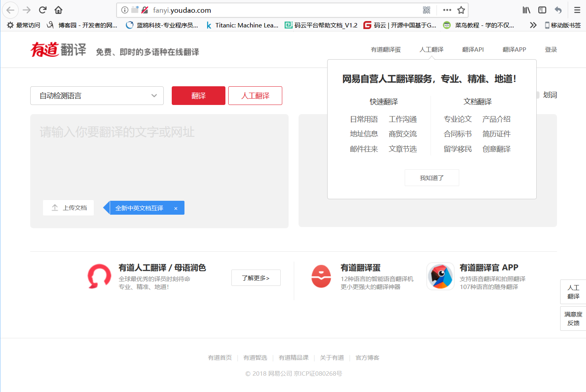Open 移动版书签 folder

click(563, 25)
